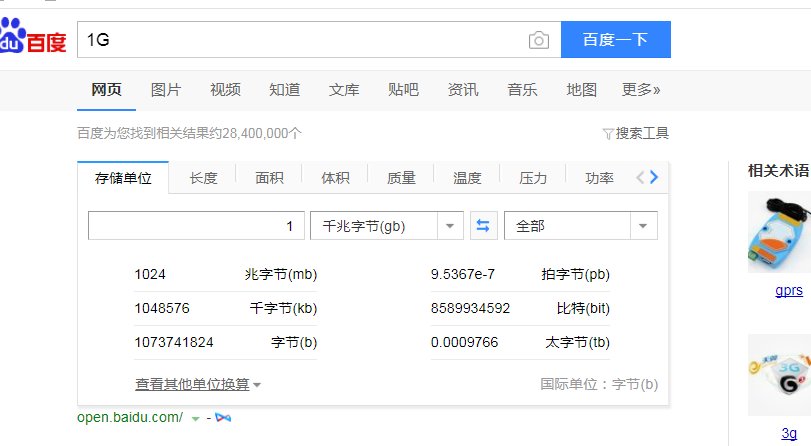Click the gprs device thumbnail
This screenshot has width=811, height=446.
[x=779, y=232]
